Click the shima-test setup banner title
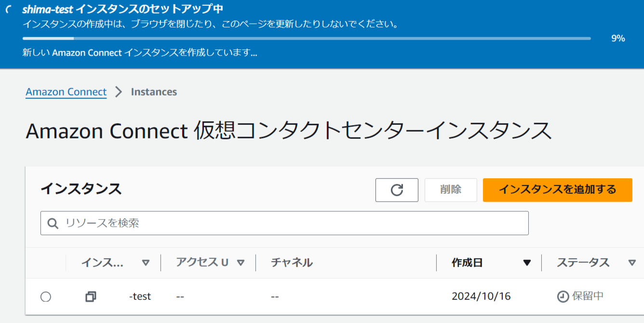 tap(122, 9)
